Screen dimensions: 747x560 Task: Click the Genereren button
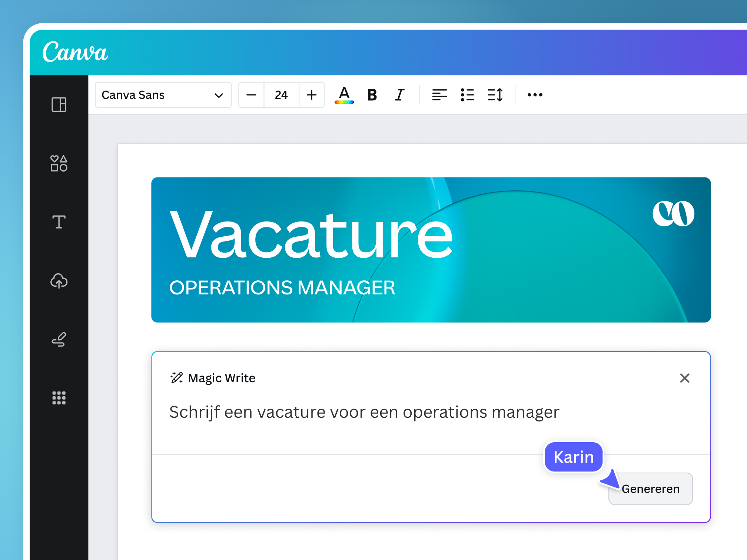650,489
